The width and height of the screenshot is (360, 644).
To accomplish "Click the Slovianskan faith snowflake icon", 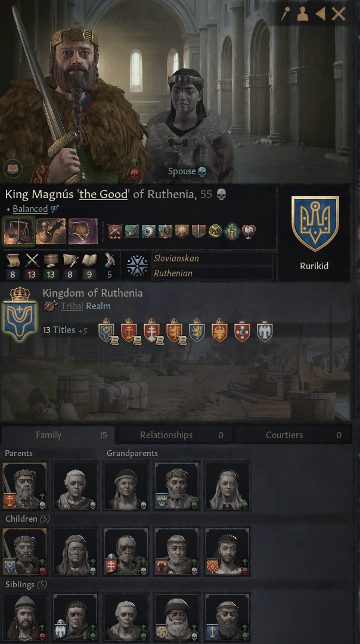I will [x=137, y=266].
